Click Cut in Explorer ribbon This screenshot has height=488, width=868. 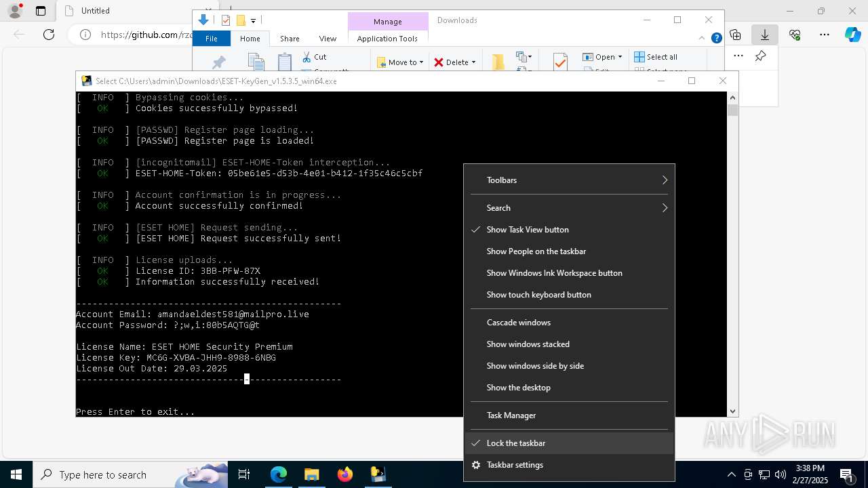coord(315,57)
